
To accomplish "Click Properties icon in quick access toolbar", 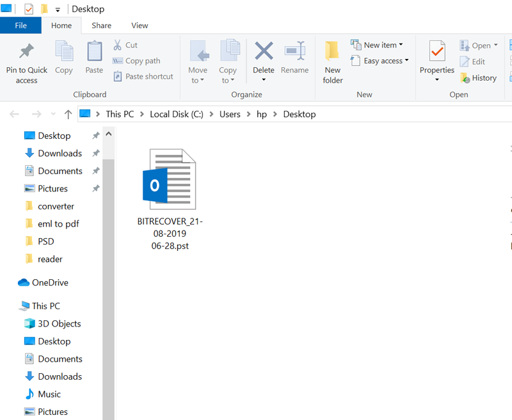I will (x=29, y=9).
